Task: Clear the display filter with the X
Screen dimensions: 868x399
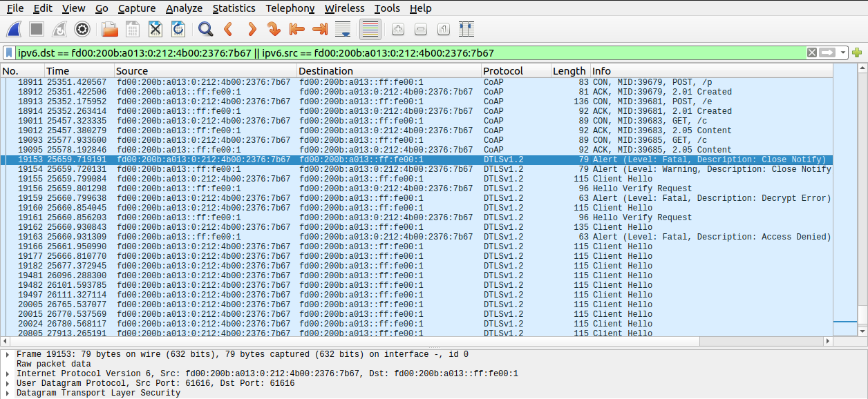Action: (812, 52)
